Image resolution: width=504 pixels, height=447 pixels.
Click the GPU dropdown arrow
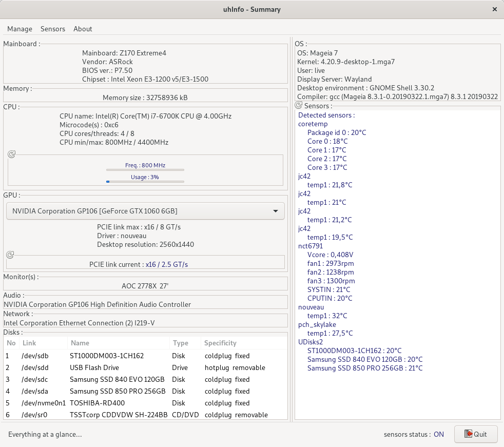(276, 211)
